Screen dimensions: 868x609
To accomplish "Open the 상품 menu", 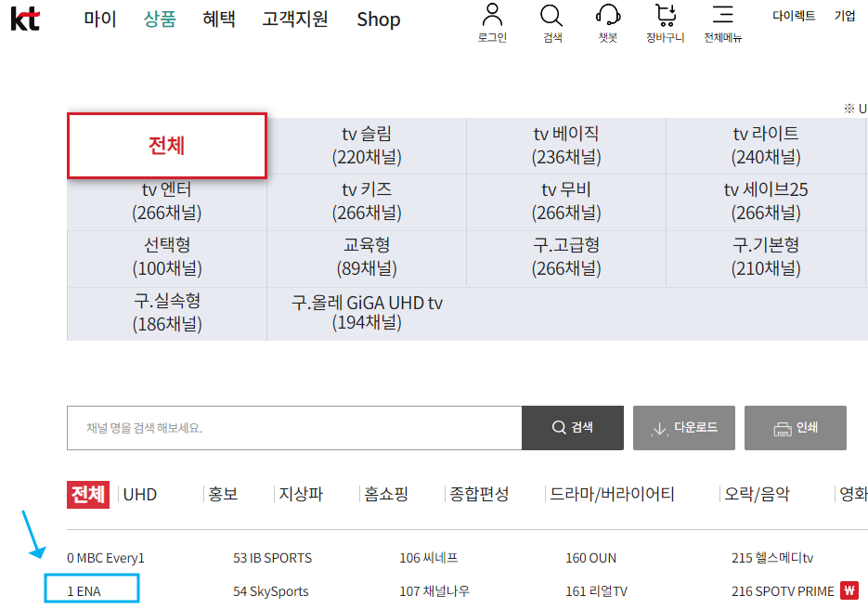I will 160,19.
